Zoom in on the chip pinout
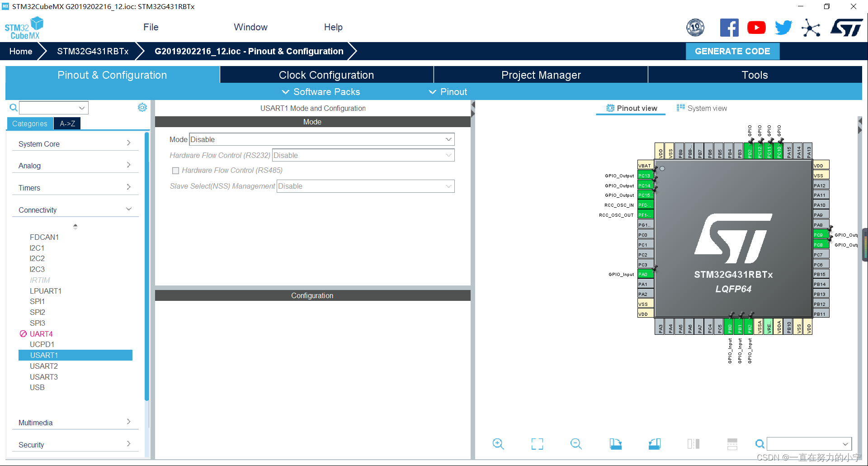This screenshot has height=466, width=868. click(498, 444)
